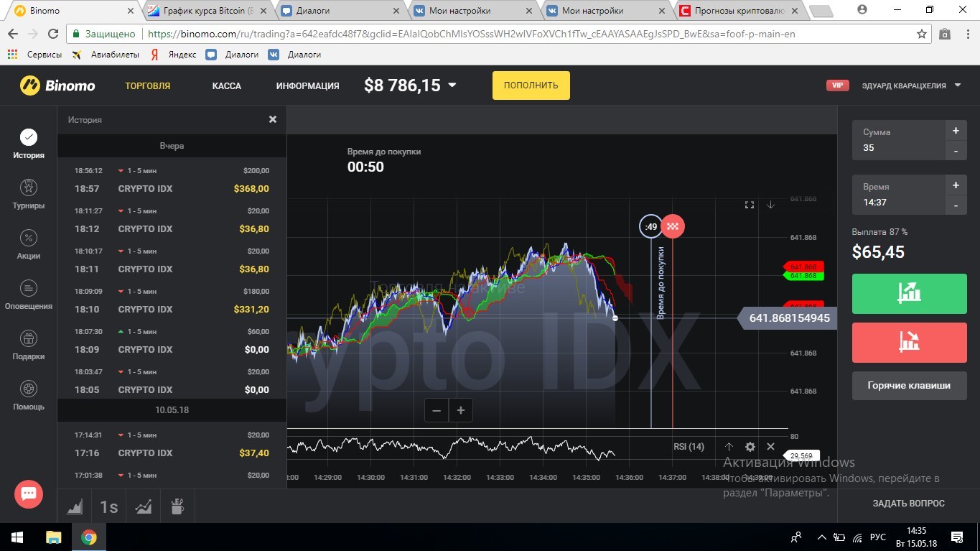Click the green up trade button
The width and height of the screenshot is (980, 551).
click(x=908, y=293)
